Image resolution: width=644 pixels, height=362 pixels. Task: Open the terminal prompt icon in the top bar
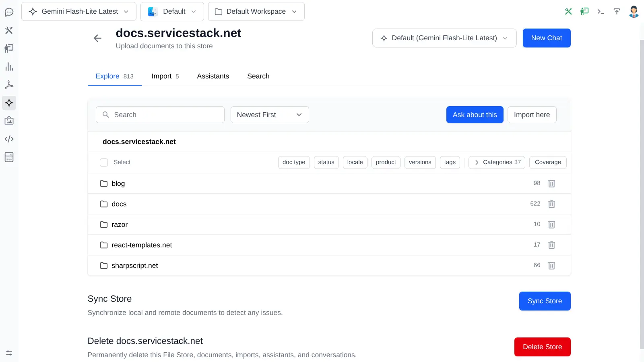pos(601,11)
